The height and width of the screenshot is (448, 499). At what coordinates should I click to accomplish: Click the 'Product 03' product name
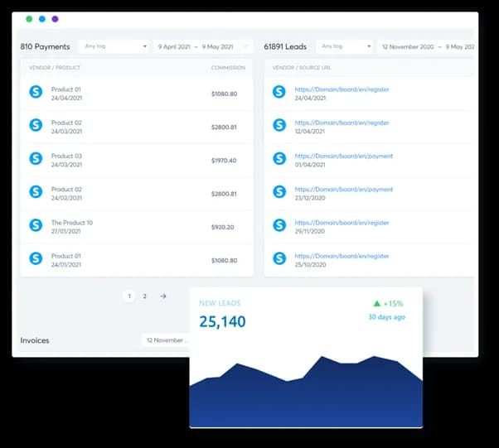(x=66, y=157)
